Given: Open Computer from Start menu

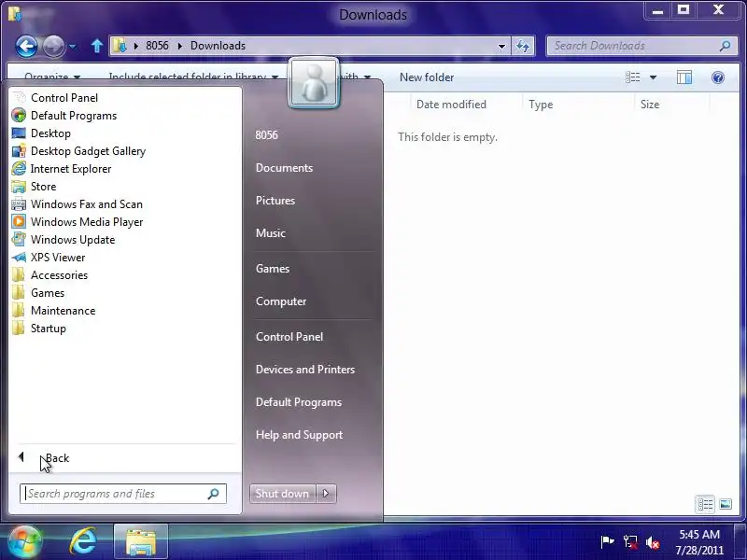Looking at the screenshot, I should pyautogui.click(x=281, y=301).
